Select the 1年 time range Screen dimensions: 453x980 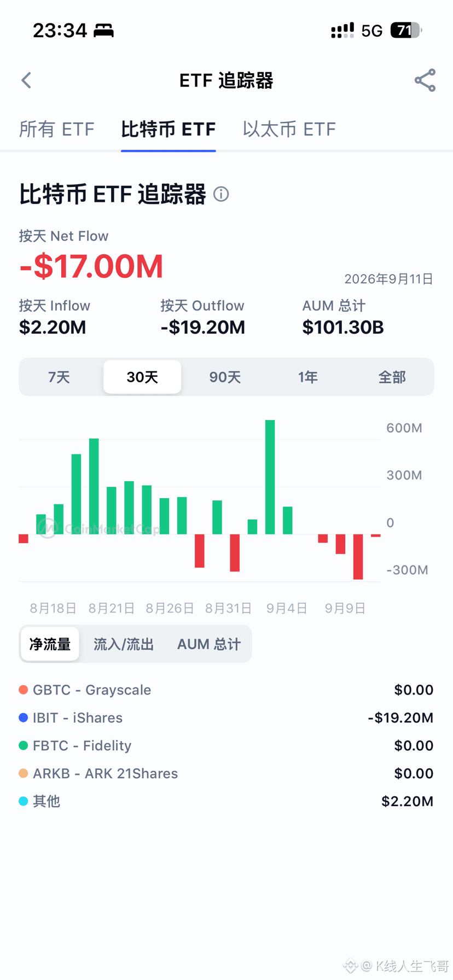[x=308, y=377]
